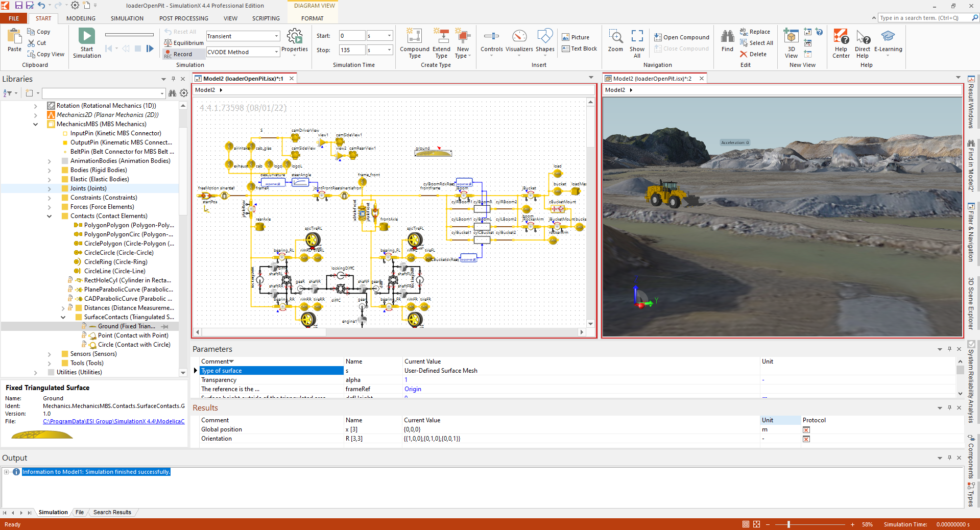Viewport: 980px width, 530px height.
Task: Open the SIMULATION ribbon tab
Action: pos(127,18)
